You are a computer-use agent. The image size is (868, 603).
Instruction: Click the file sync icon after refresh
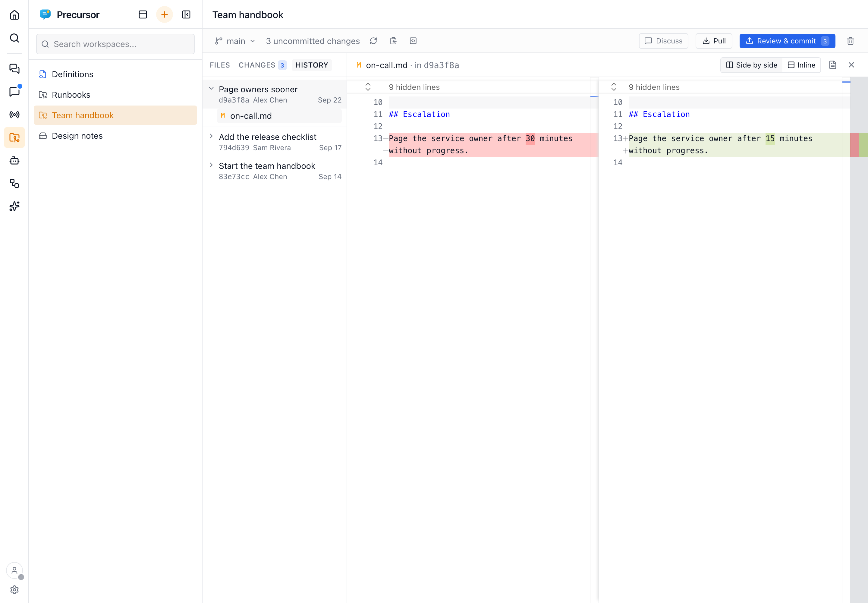tap(393, 41)
